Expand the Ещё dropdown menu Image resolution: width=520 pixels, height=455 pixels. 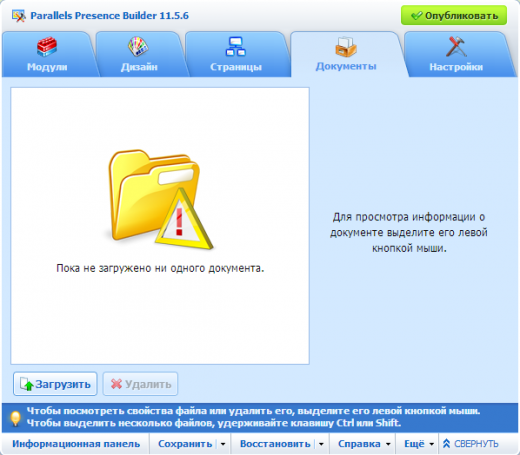[419, 444]
